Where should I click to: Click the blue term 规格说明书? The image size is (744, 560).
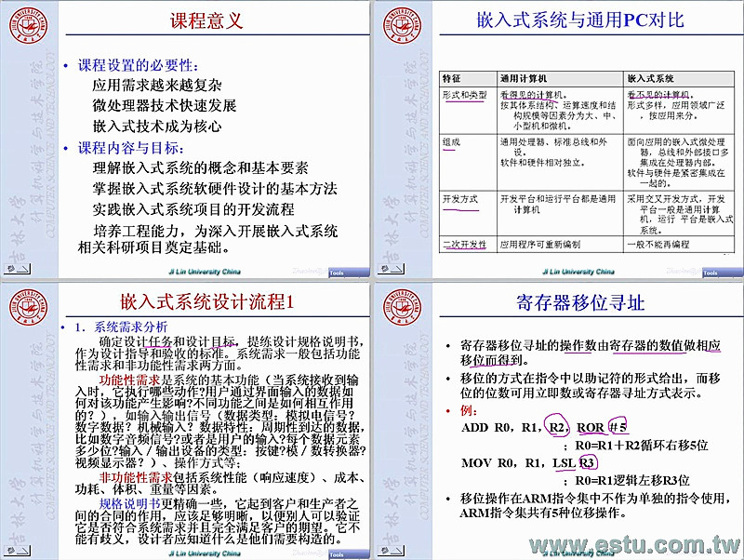(130, 503)
